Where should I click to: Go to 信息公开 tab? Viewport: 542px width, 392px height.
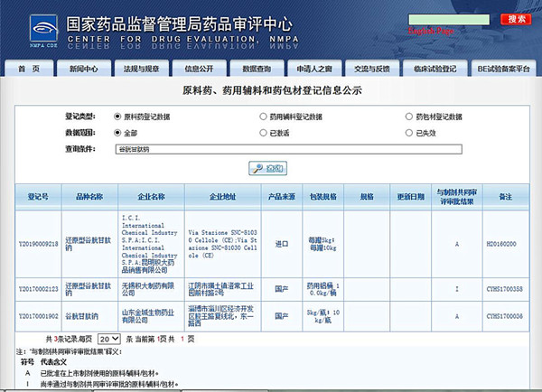[199, 69]
